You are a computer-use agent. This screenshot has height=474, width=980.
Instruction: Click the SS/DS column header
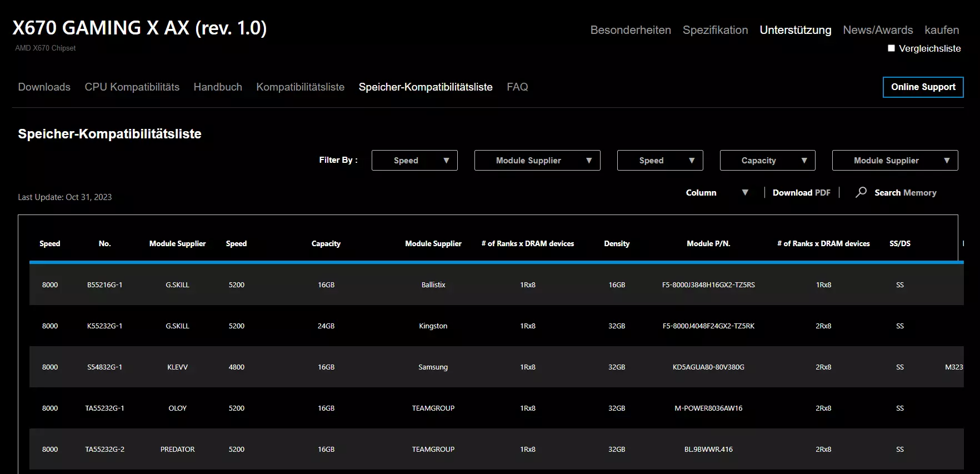point(900,243)
